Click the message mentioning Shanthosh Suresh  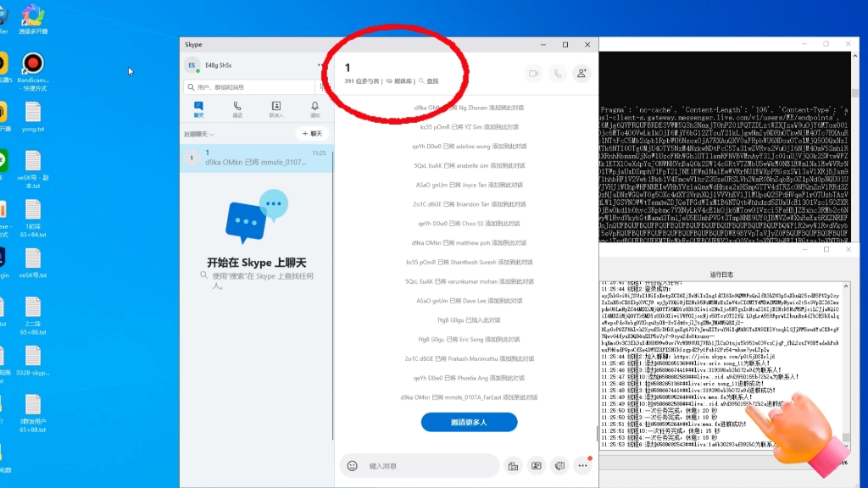[x=469, y=263]
